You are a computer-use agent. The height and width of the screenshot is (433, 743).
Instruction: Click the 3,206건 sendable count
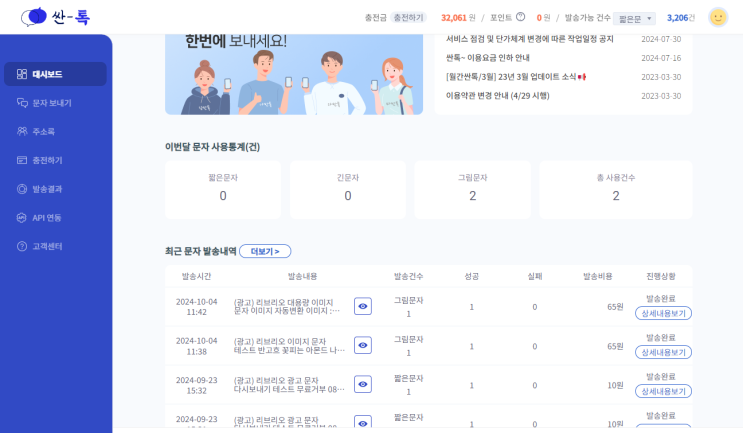click(680, 18)
